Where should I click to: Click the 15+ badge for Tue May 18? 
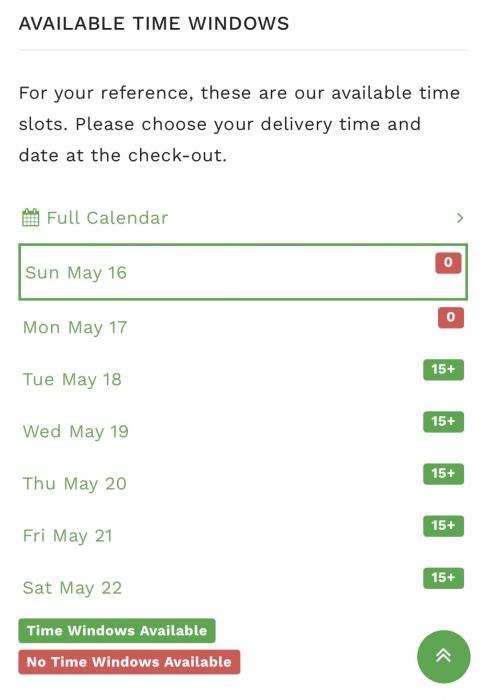(443, 370)
